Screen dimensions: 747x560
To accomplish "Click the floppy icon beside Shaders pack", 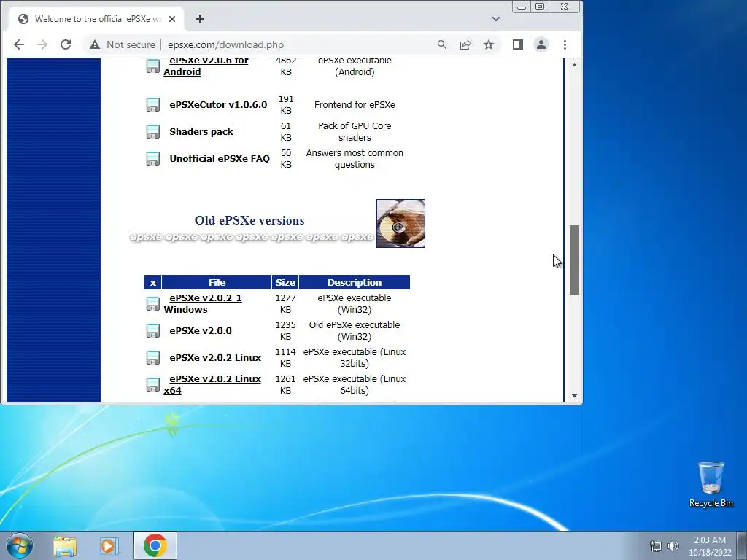I will (153, 132).
